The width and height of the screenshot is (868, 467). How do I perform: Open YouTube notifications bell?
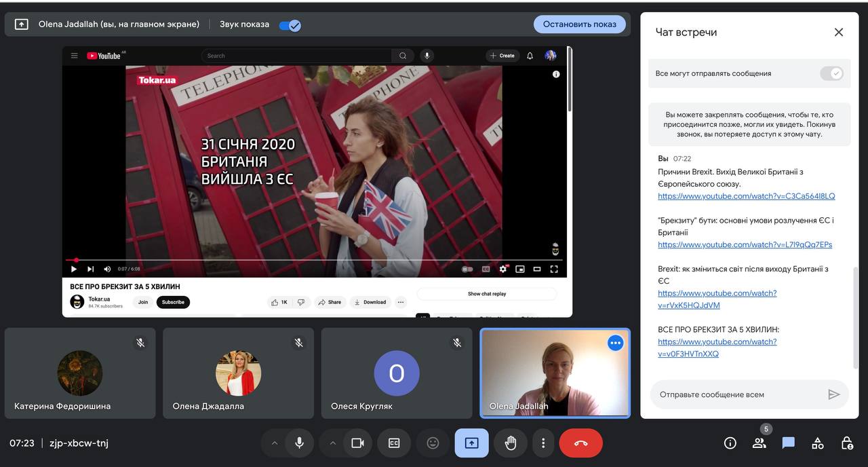[x=530, y=56]
